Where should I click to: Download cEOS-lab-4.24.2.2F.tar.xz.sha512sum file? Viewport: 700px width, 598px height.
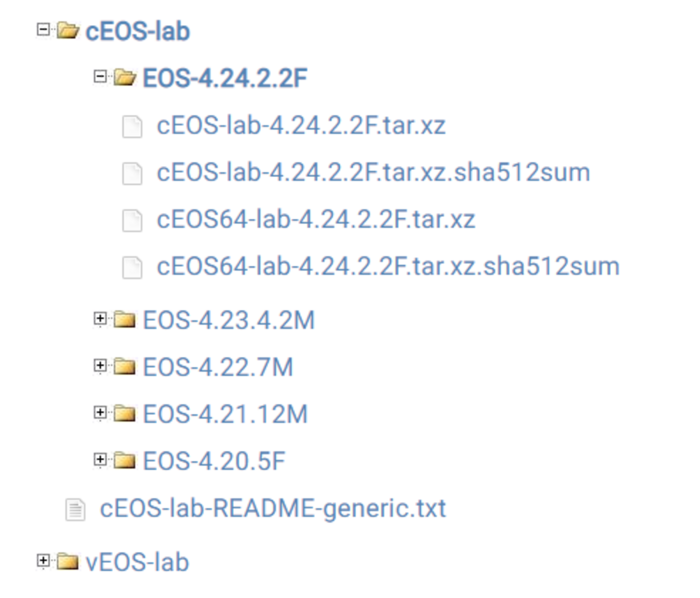[373, 172]
